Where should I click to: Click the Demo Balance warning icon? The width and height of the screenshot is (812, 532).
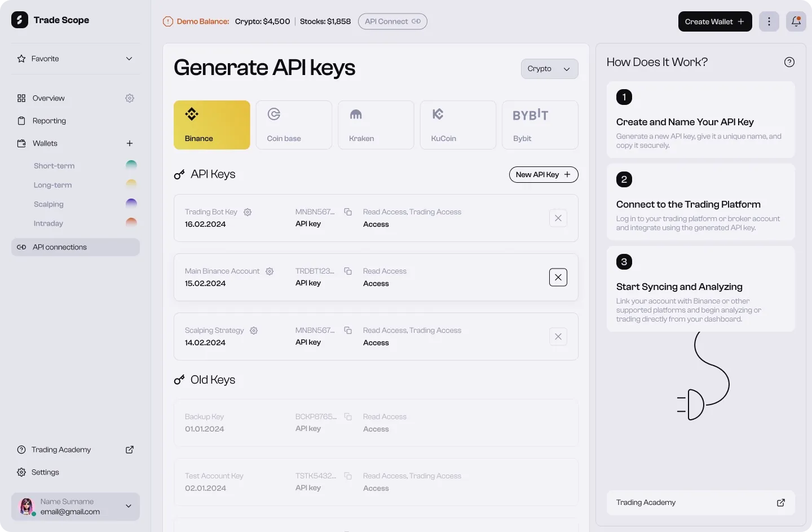pos(168,21)
